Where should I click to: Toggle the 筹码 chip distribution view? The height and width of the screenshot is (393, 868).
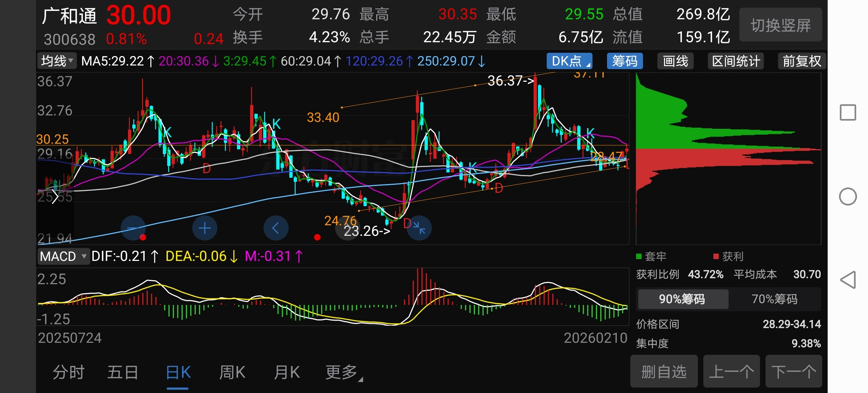click(x=624, y=61)
